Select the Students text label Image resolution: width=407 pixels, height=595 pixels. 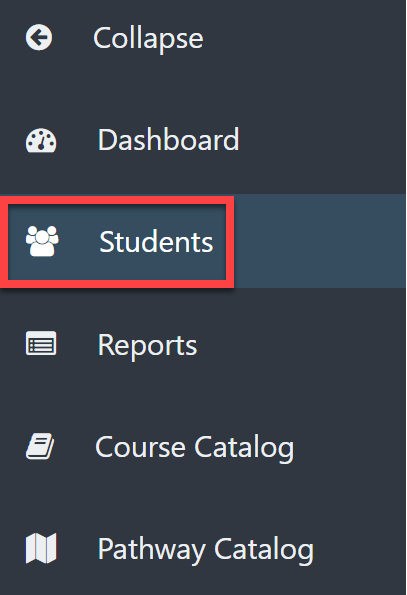pos(156,241)
